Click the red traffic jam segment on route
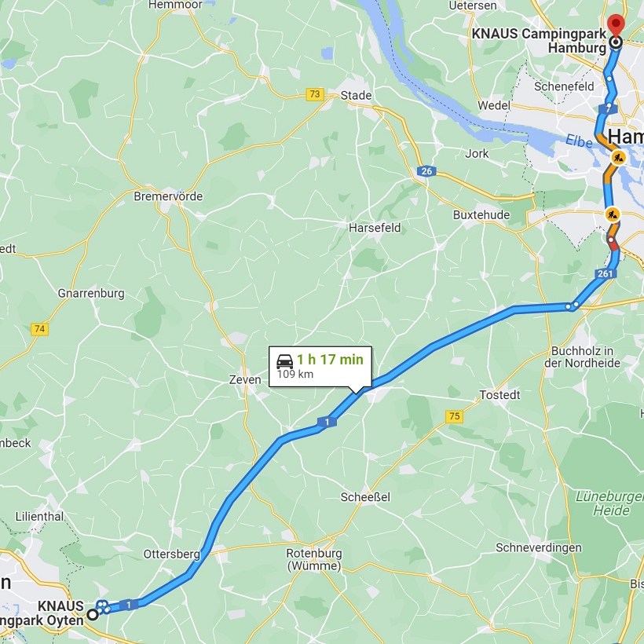The image size is (644, 644). (x=613, y=243)
